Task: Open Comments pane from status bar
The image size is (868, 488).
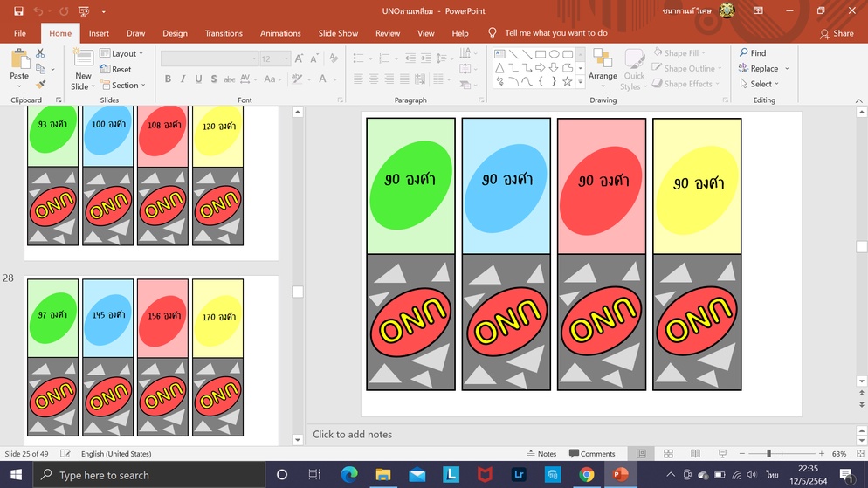Action: pos(592,454)
